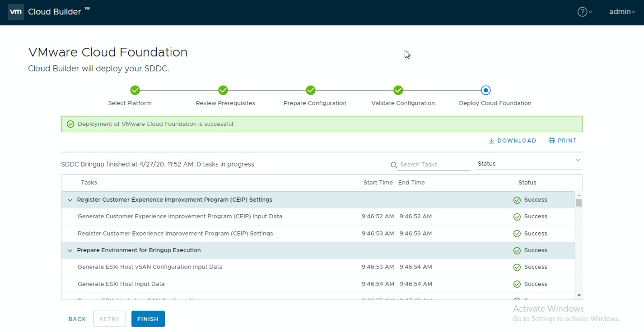Collapse the Prepare Environment for Bringup Execution group
Screen dimensions: 644x332
coord(70,250)
